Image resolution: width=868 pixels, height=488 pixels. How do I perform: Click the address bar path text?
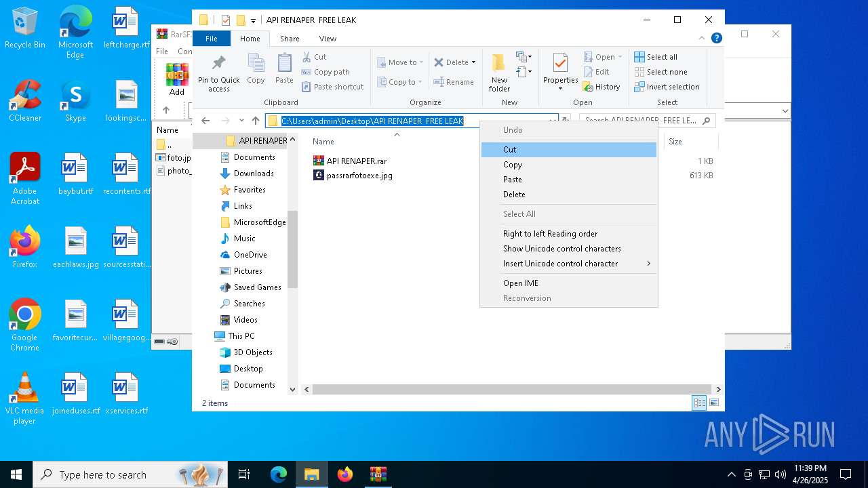click(372, 121)
